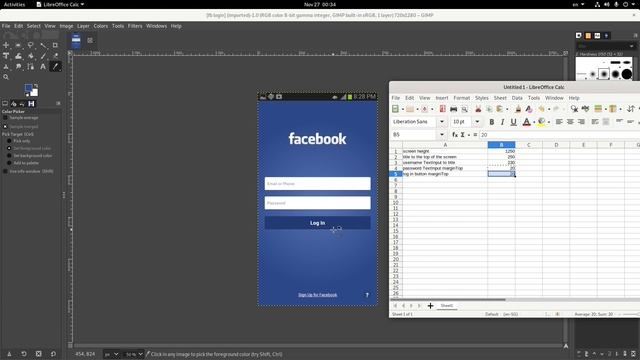This screenshot has width=640, height=360.
Task: Click the Clone Formatting brush icon in Calc
Action: [x=518, y=109]
